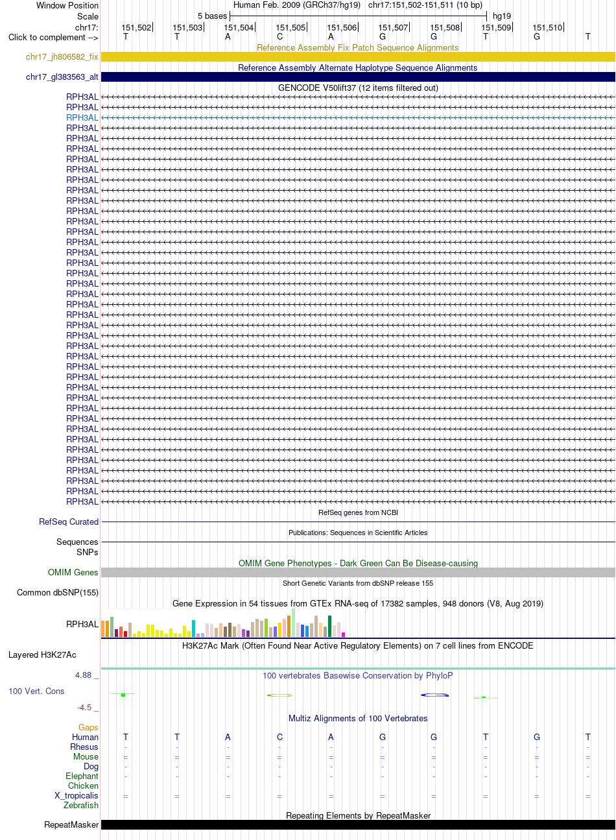Image resolution: width=616 pixels, height=840 pixels.
Task: Open the chr17_gl383563_alt track label
Action: [x=62, y=77]
